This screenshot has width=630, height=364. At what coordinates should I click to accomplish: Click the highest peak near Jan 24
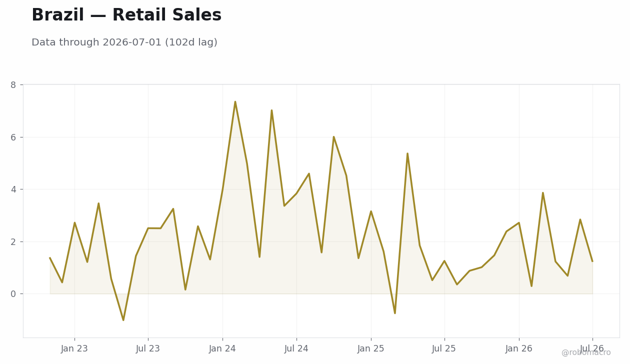coord(235,102)
